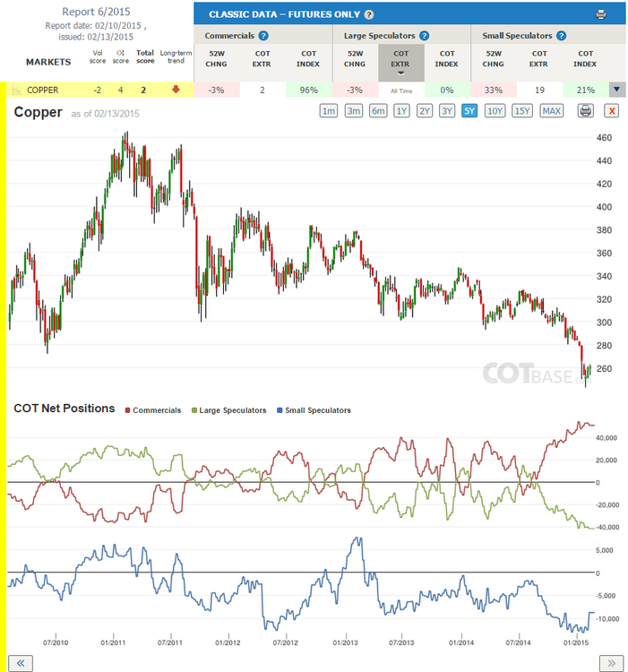Image resolution: width=628 pixels, height=672 pixels.
Task: Print the Copper chart
Action: pos(586,111)
